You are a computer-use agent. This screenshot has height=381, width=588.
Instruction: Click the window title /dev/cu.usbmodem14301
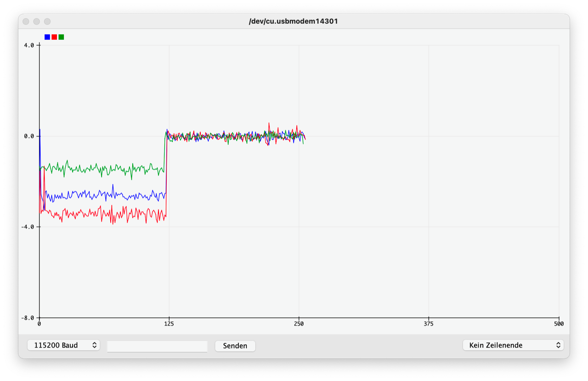294,21
